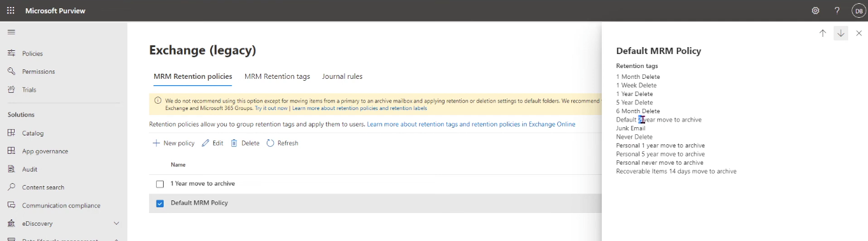
Task: Click the Retention tags heading in panel
Action: click(637, 66)
